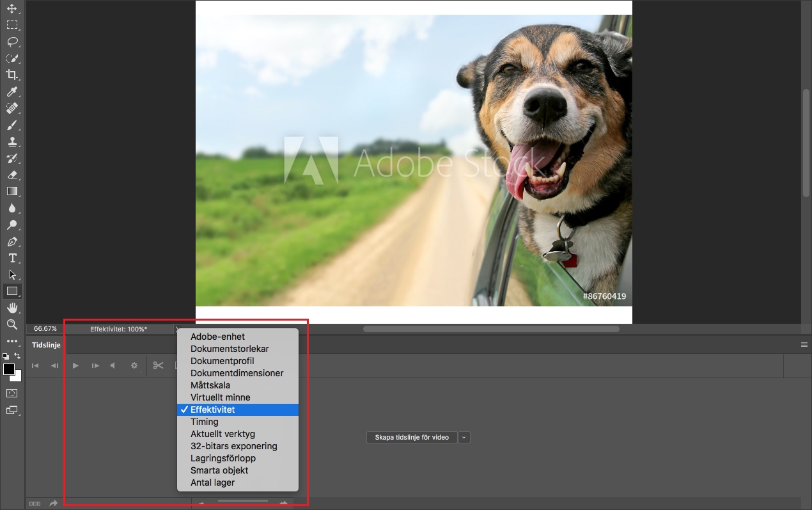The width and height of the screenshot is (812, 510).
Task: Click the vertical canvas scrollbar
Action: coord(806,143)
